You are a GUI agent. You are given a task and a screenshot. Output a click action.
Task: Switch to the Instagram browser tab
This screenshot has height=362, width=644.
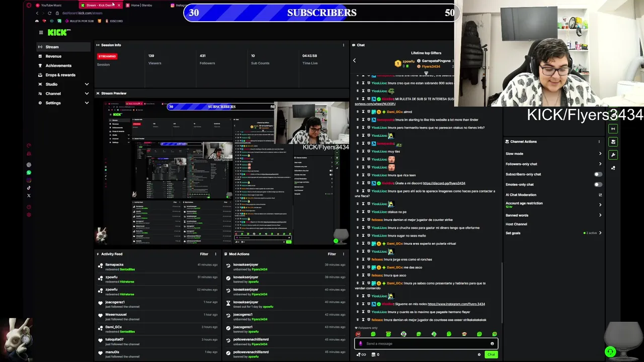coord(179,5)
